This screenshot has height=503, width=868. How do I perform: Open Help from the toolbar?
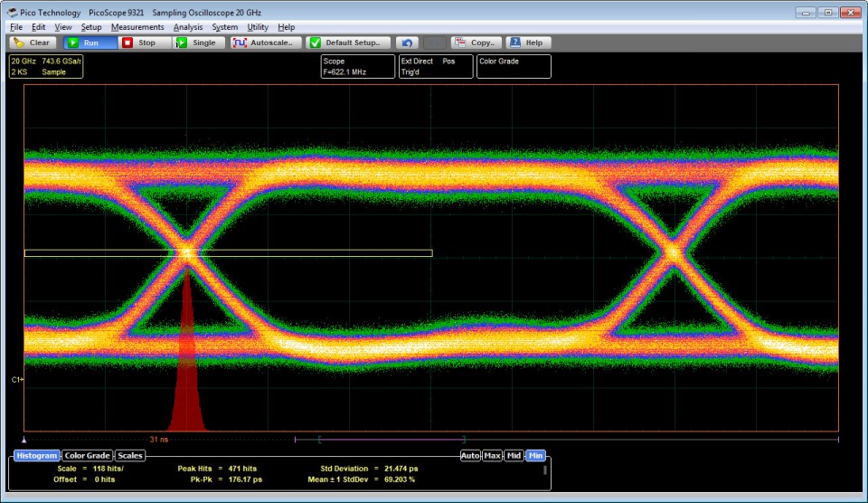(x=527, y=43)
